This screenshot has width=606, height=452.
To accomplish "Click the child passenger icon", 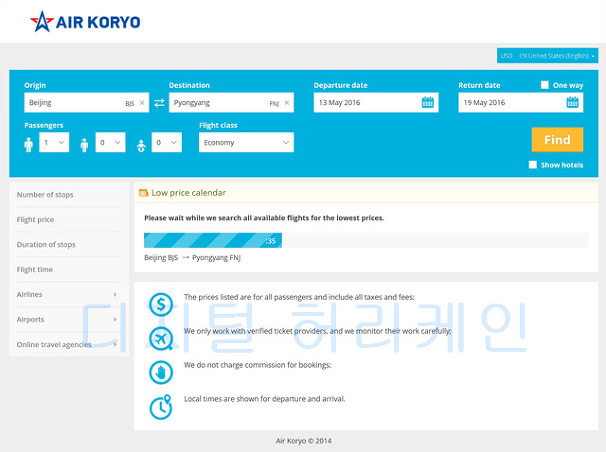I will [84, 145].
